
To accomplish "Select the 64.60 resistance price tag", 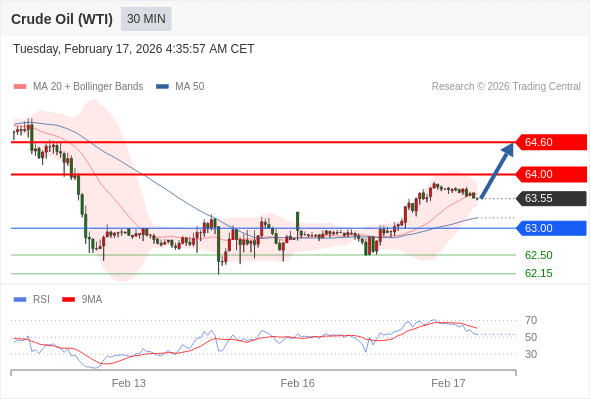I will point(551,142).
